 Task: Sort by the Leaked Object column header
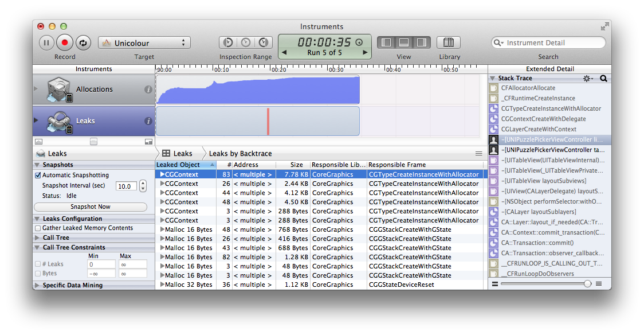pos(186,165)
